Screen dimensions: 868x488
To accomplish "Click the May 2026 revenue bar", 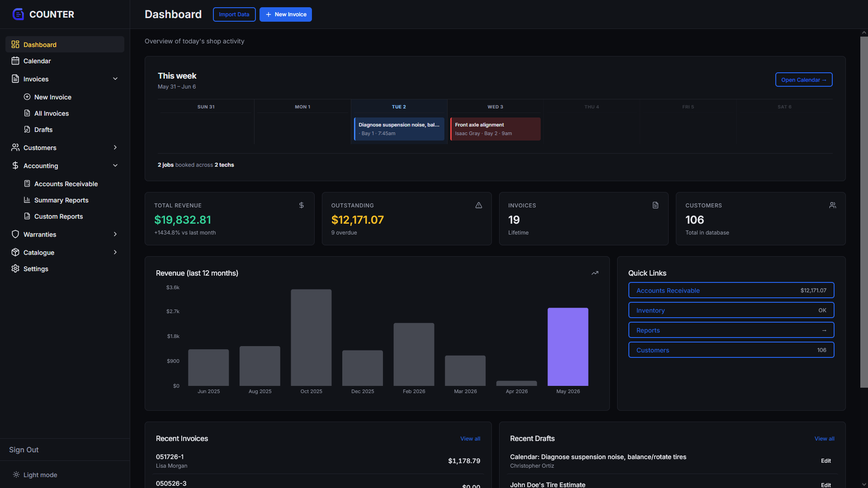I will coord(568,347).
